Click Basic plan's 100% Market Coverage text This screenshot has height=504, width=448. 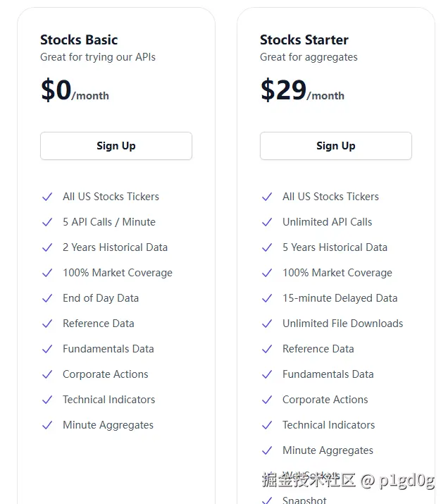pyautogui.click(x=118, y=273)
